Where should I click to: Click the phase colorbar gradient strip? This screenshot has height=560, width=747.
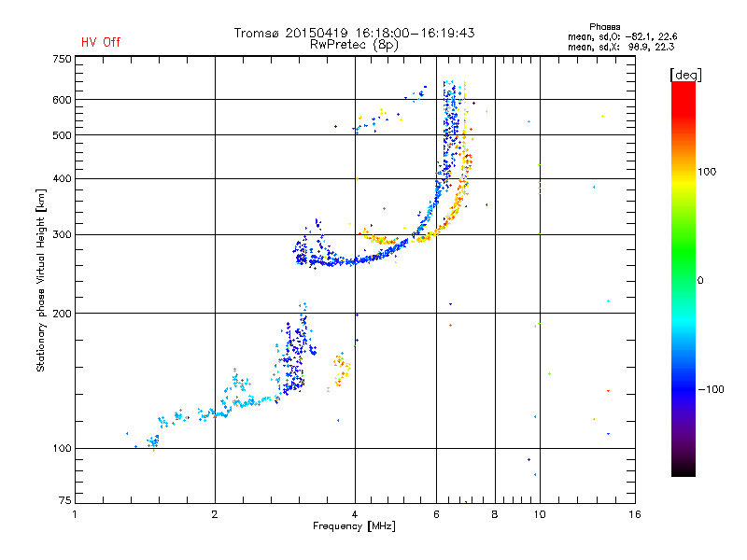(684, 278)
